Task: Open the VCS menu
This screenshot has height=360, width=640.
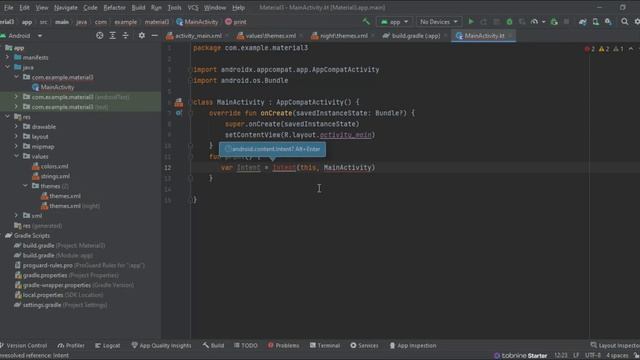Action: pyautogui.click(x=193, y=7)
